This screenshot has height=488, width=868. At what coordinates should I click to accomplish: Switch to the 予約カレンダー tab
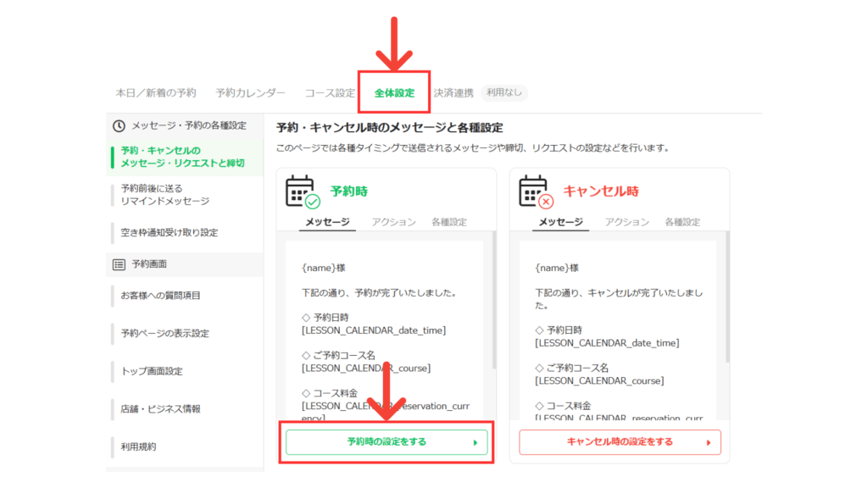pyautogui.click(x=250, y=93)
